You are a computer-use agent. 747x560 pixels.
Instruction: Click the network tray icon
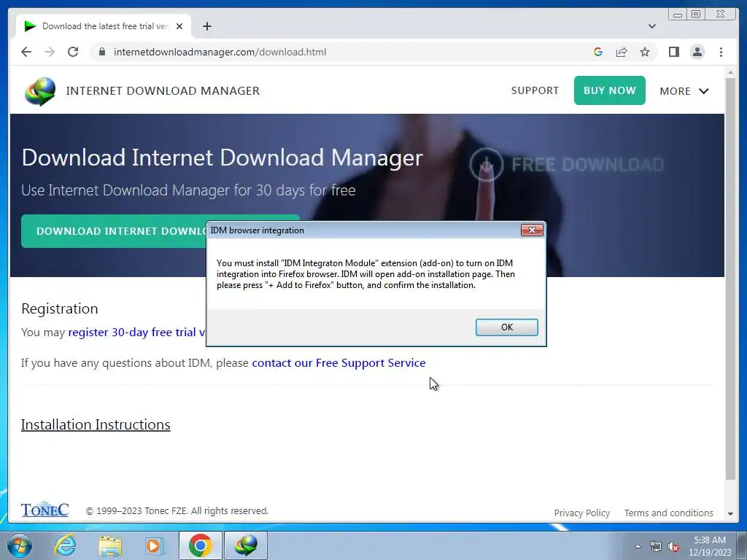coord(656,546)
